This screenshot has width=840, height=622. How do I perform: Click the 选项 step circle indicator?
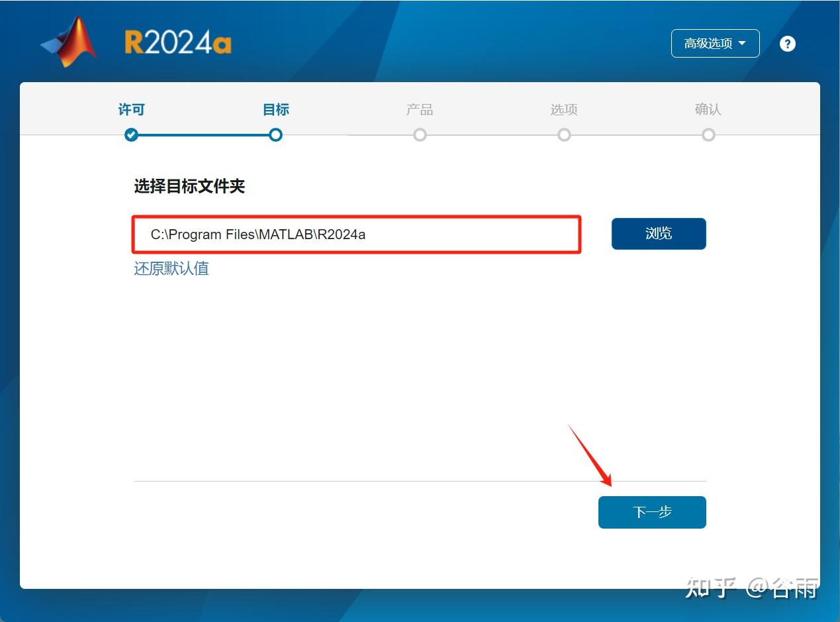[564, 134]
